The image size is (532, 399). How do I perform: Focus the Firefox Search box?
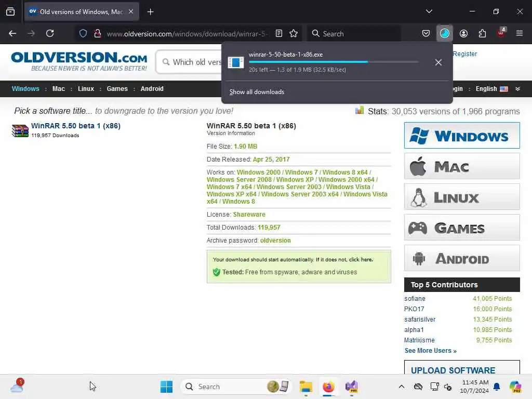pos(354,33)
